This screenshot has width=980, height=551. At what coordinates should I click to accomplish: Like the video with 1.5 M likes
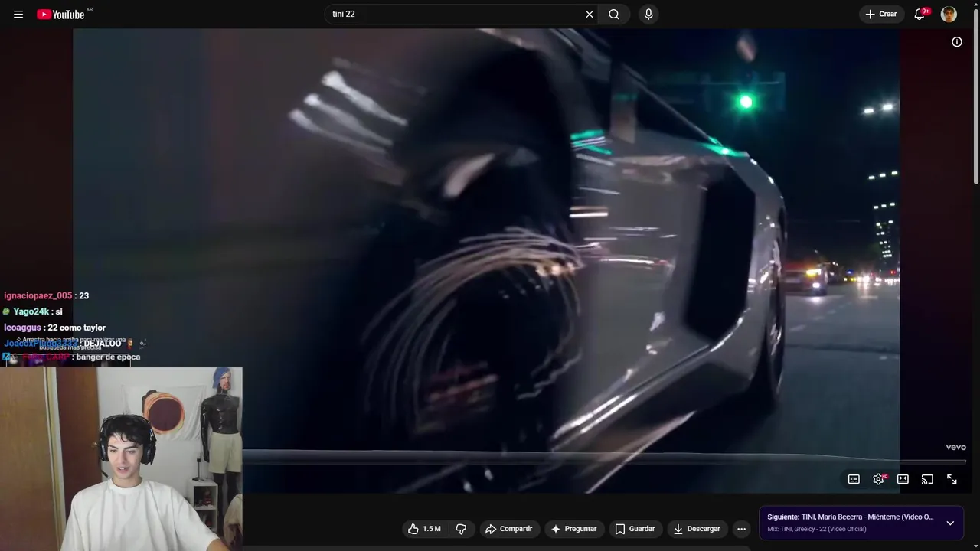pyautogui.click(x=424, y=529)
